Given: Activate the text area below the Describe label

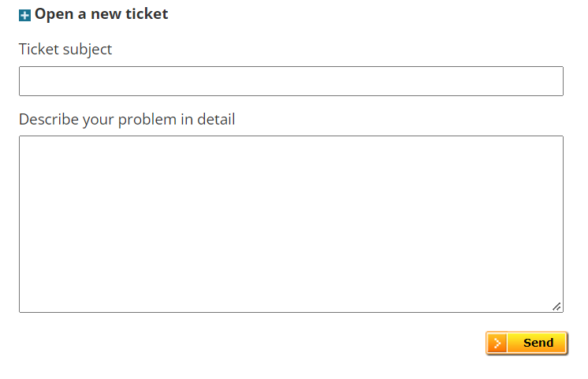Looking at the screenshot, I should click(x=291, y=225).
